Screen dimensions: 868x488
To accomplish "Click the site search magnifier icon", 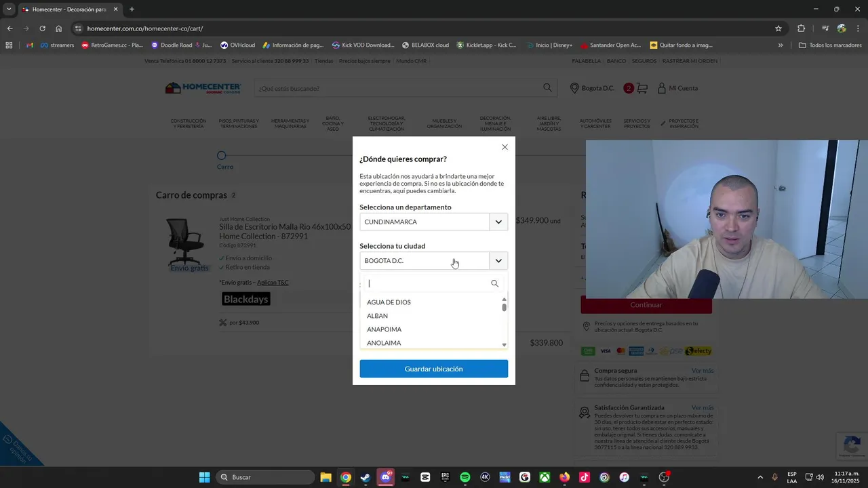I will point(547,87).
